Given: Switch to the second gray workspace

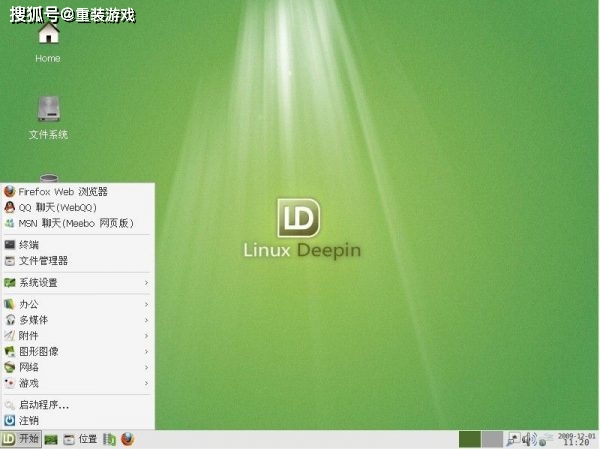Looking at the screenshot, I should [x=492, y=439].
